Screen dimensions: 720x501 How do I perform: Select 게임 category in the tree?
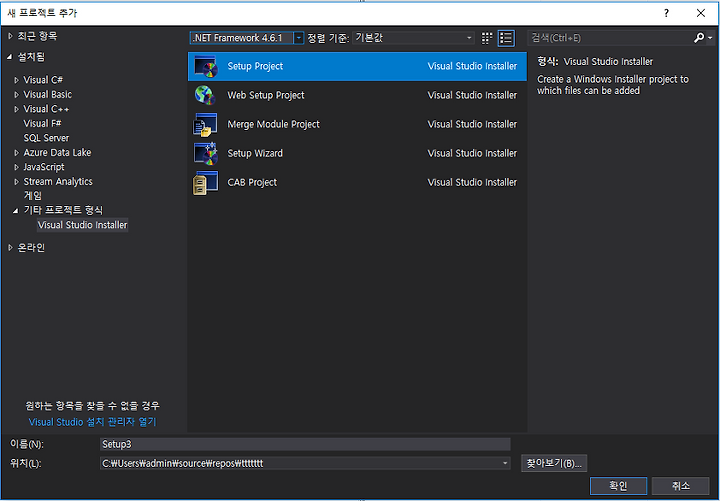click(33, 196)
